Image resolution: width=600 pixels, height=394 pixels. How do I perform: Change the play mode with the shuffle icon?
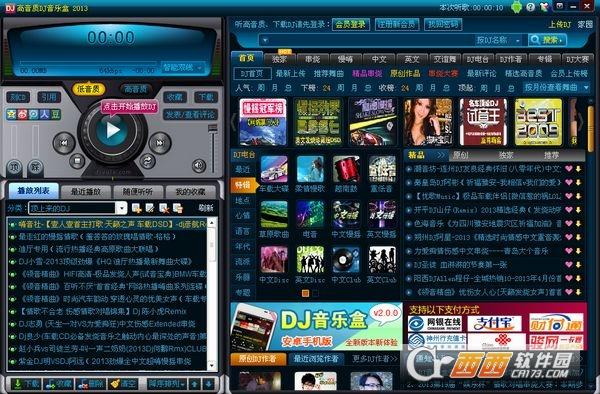pyautogui.click(x=147, y=161)
